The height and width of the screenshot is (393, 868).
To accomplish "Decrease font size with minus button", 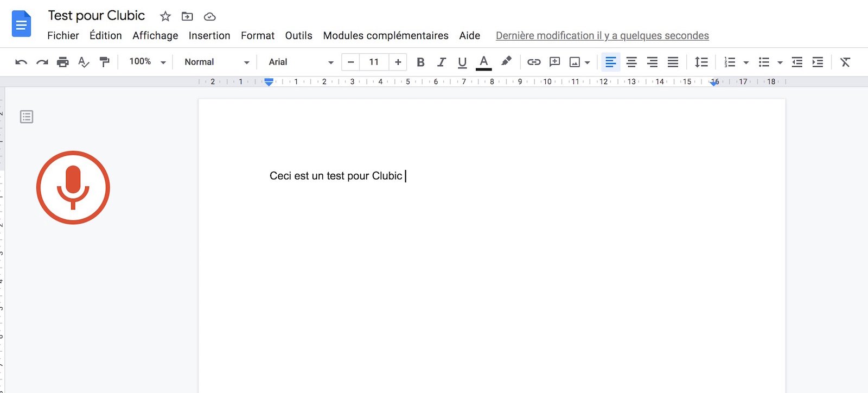I will 351,62.
